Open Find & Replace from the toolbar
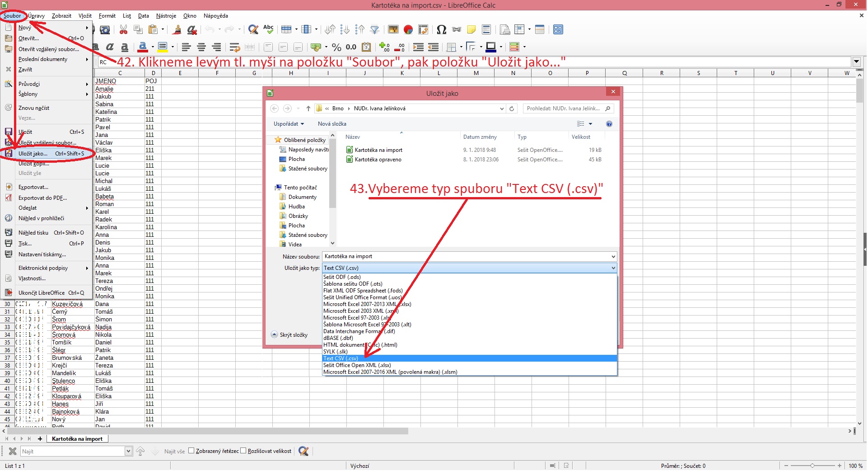868x471 pixels. pos(254,30)
